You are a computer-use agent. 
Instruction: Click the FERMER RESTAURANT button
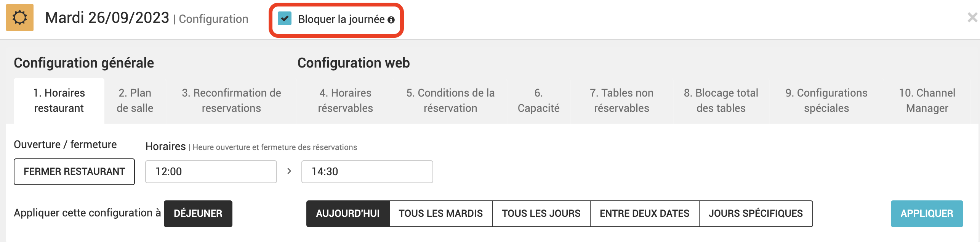point(74,172)
